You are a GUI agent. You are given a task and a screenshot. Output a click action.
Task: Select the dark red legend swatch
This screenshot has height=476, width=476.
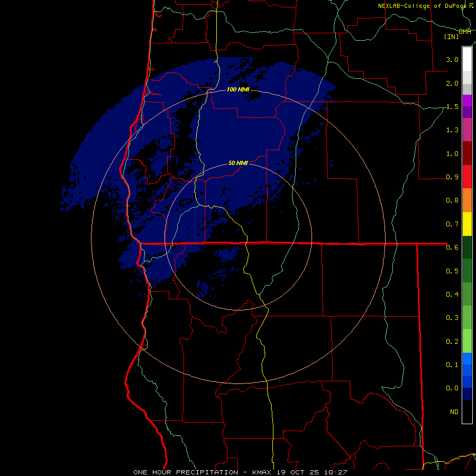point(467,153)
